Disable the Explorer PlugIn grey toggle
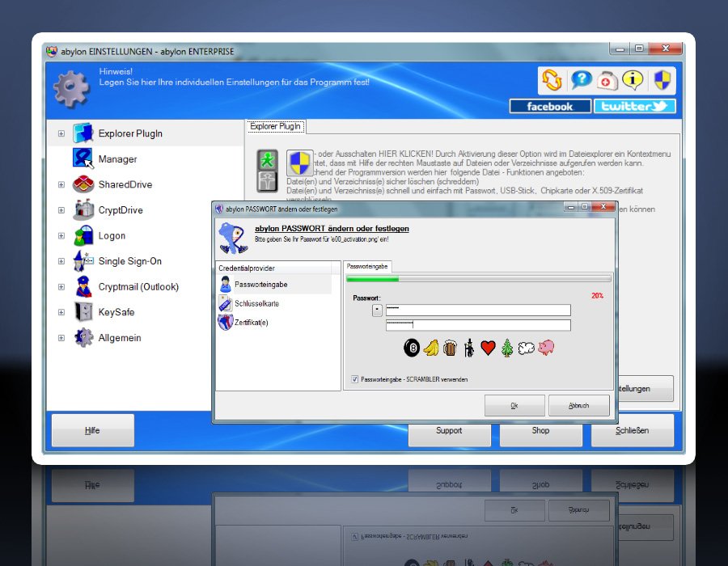Viewport: 728px width, 566px height. coord(268,181)
